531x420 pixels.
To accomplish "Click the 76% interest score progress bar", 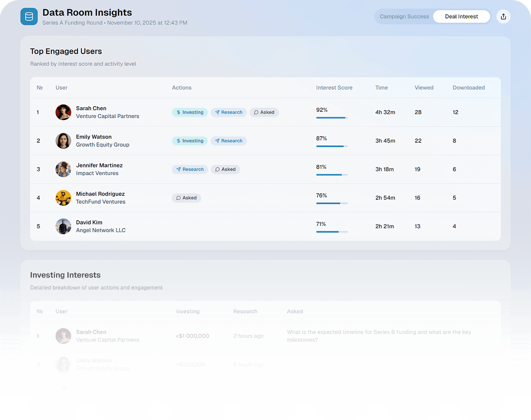I will click(x=332, y=203).
